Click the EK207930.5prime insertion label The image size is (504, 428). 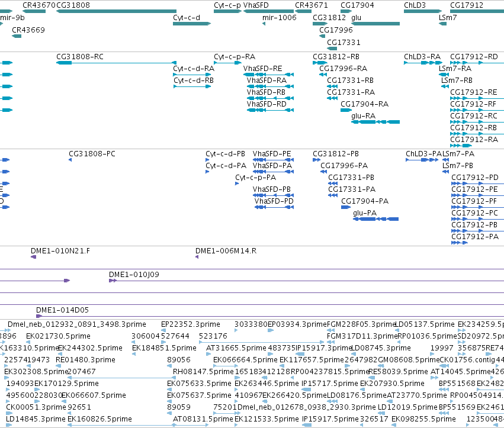[x=392, y=384]
